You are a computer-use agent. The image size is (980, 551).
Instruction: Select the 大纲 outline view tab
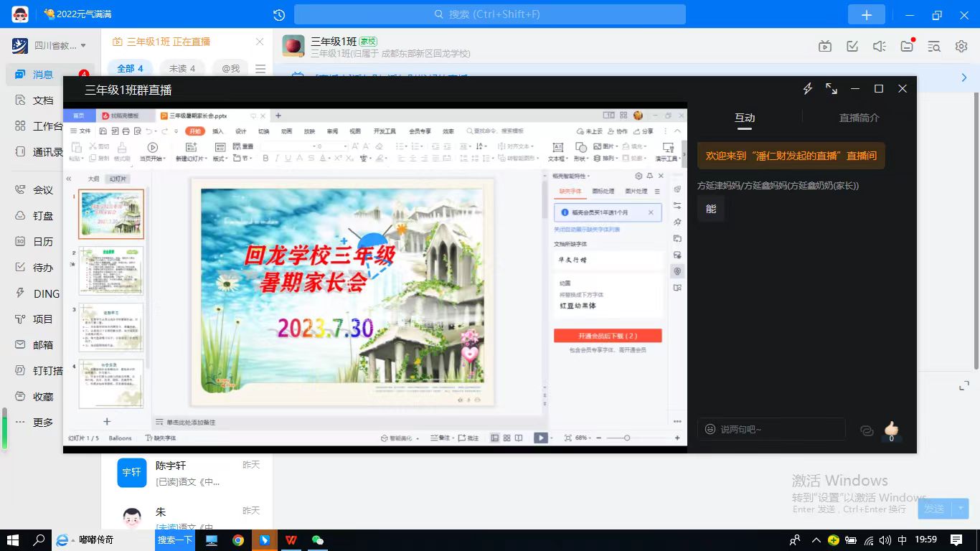pyautogui.click(x=93, y=179)
